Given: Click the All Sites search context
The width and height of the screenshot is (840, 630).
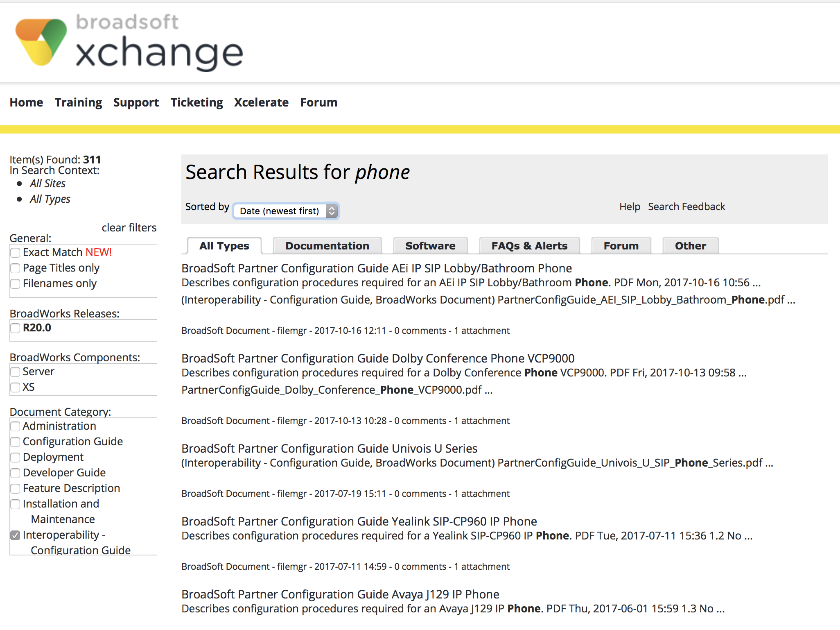Looking at the screenshot, I should click(x=47, y=184).
